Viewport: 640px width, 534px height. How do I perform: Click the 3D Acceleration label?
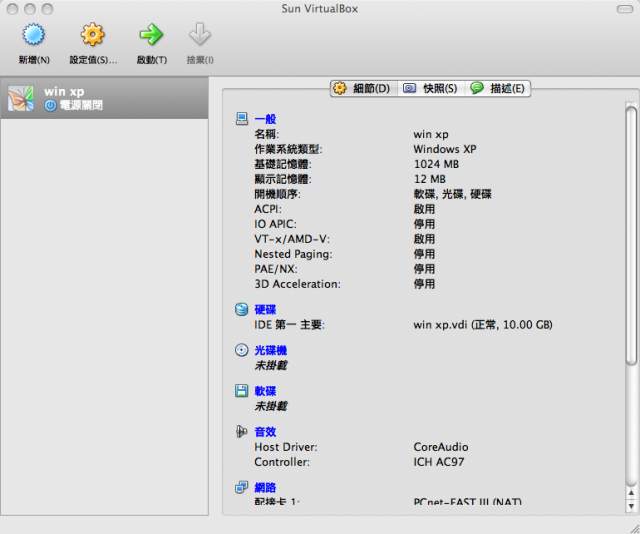point(298,284)
